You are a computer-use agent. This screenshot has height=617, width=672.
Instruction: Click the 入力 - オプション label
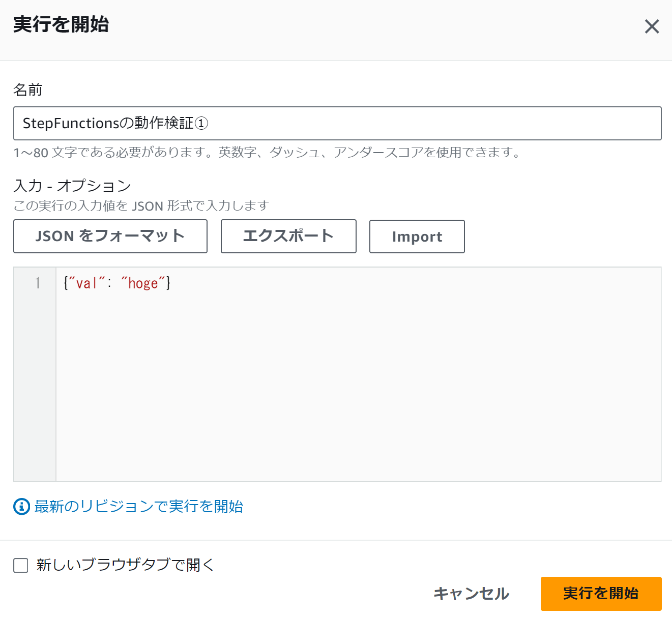(x=72, y=186)
